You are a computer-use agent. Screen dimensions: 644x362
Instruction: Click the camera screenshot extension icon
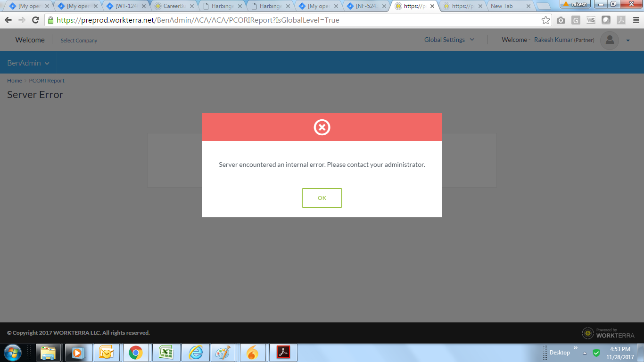point(561,20)
